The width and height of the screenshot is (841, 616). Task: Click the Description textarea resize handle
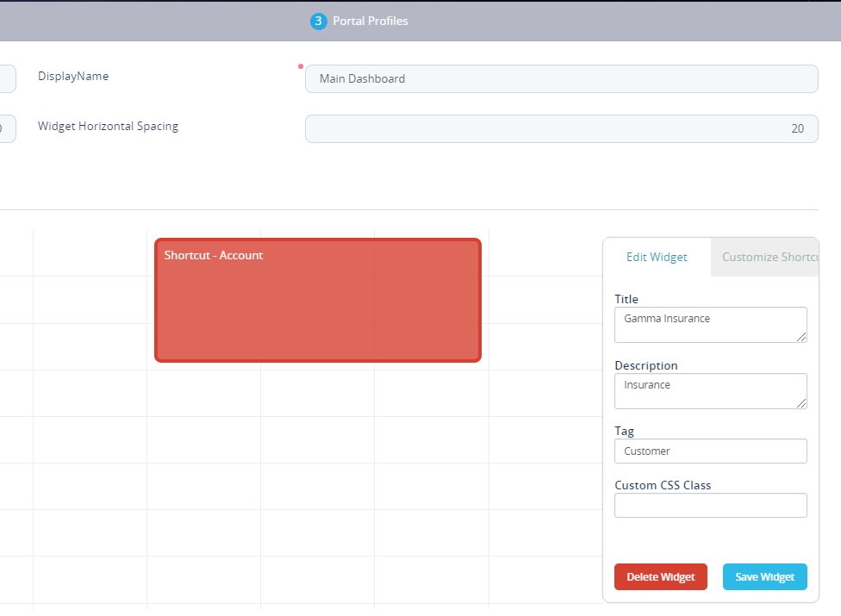click(802, 404)
